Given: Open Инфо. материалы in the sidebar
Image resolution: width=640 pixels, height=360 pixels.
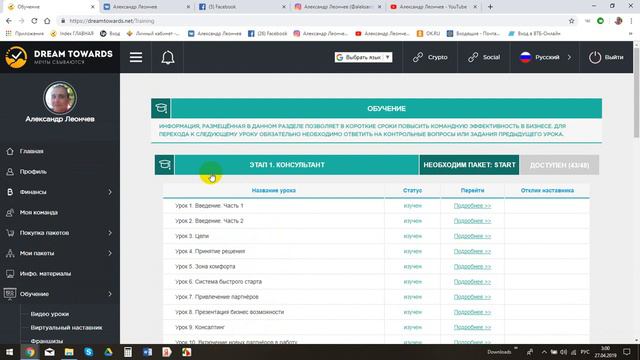Looking at the screenshot, I should (x=45, y=273).
